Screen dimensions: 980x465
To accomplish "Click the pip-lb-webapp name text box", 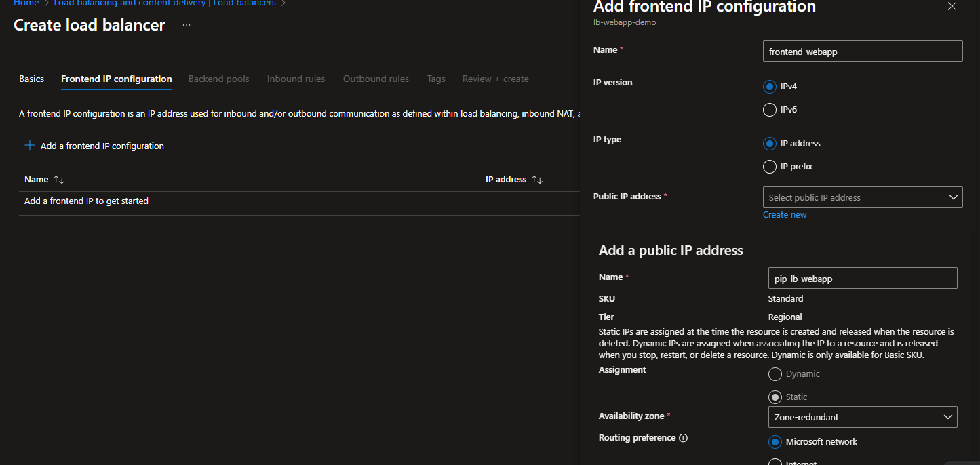I will tap(862, 278).
